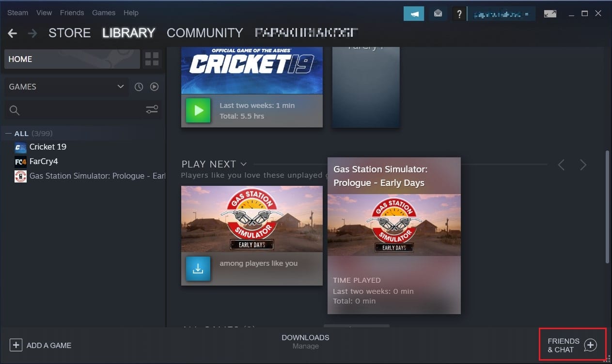Click Manage under DOWNLOADS
The width and height of the screenshot is (612, 364).
pos(305,347)
